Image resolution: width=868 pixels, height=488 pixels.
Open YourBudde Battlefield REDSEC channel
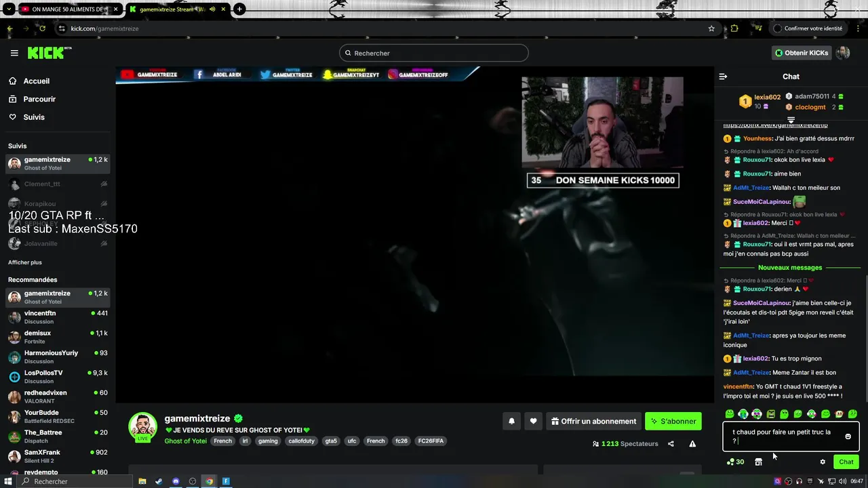tap(58, 416)
